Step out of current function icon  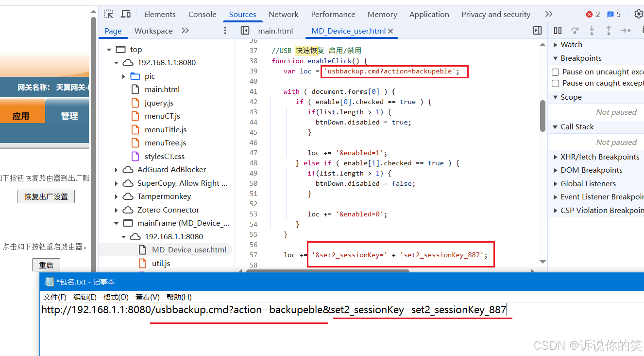tap(608, 31)
